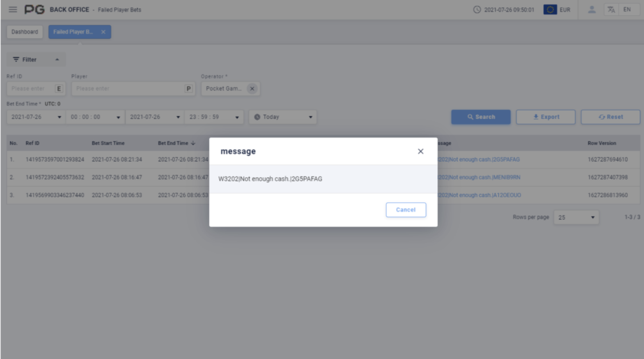
Task: Open the 23:59:59 end time dropdown
Action: (214, 117)
